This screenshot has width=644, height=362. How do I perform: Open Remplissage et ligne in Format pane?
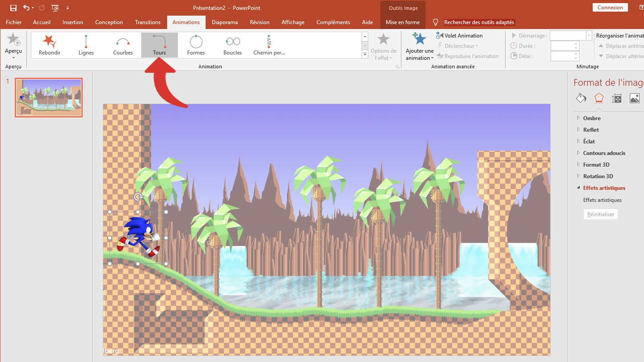(581, 98)
